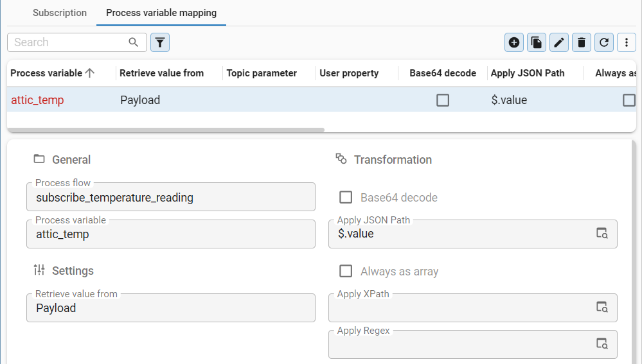This screenshot has height=364, width=642.
Task: Click the Search input field
Action: (77, 42)
